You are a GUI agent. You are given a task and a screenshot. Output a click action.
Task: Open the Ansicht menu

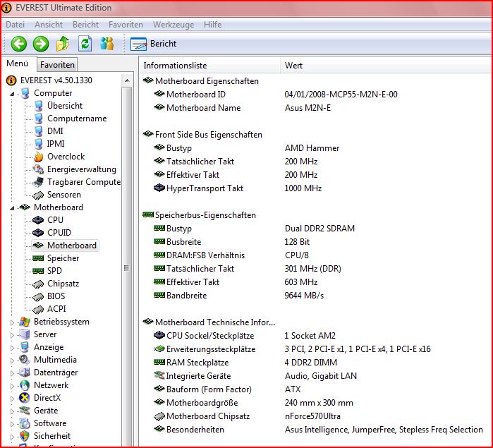49,25
